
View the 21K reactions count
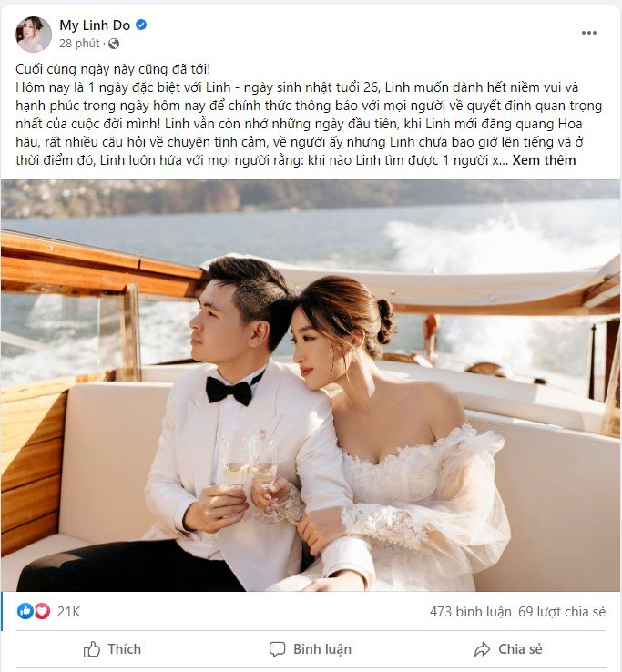[68, 612]
